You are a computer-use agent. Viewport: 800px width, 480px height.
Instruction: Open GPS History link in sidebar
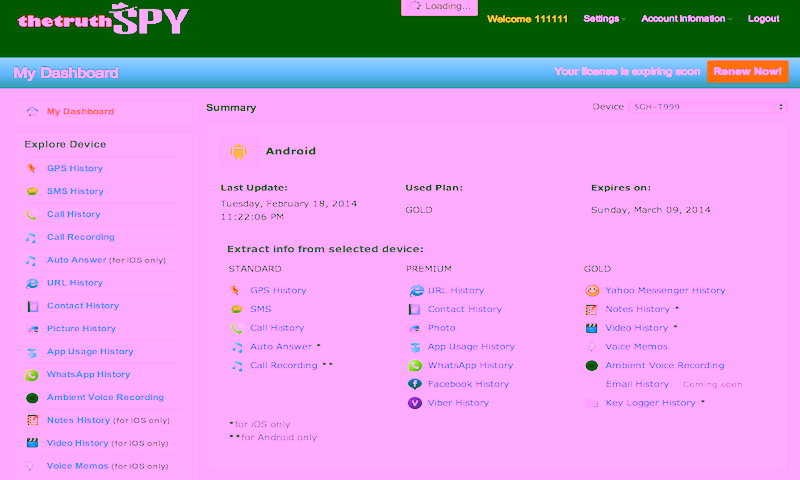tap(74, 168)
